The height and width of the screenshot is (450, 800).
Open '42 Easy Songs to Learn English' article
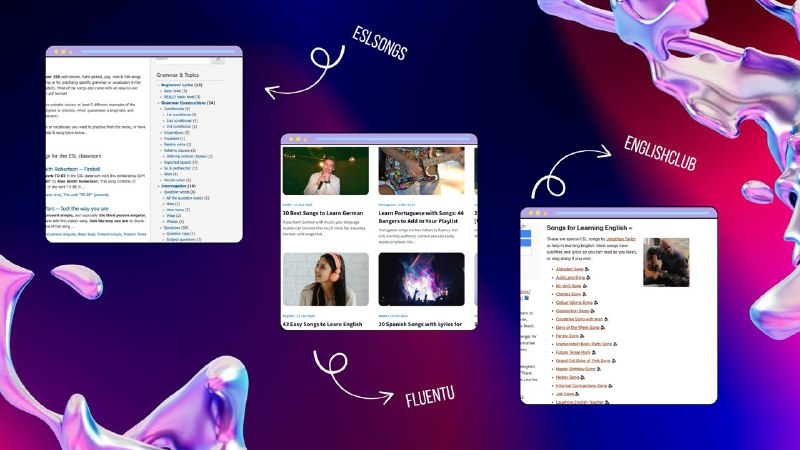coord(322,324)
